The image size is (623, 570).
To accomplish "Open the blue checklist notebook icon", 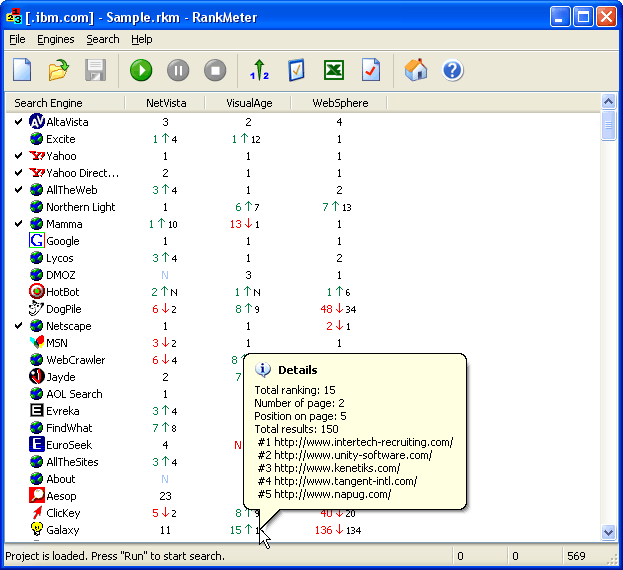I will pos(296,70).
